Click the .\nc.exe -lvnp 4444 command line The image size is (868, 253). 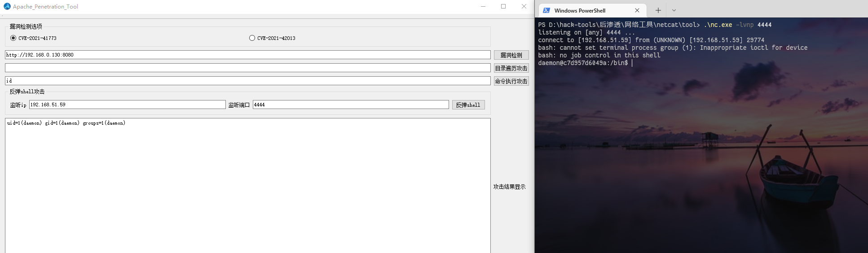click(x=737, y=25)
